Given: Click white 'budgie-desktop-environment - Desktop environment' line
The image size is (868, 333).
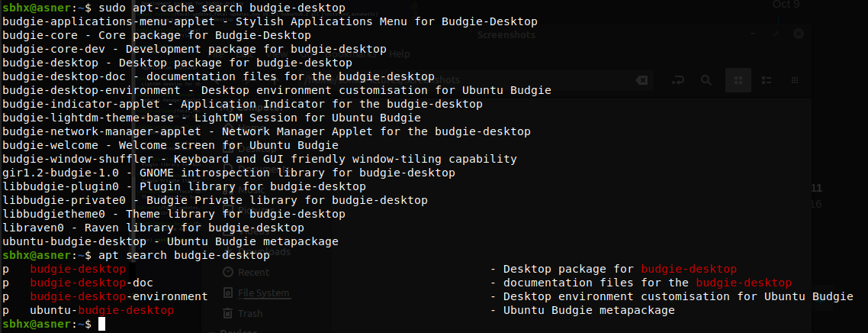Looking at the screenshot, I should 277,90.
